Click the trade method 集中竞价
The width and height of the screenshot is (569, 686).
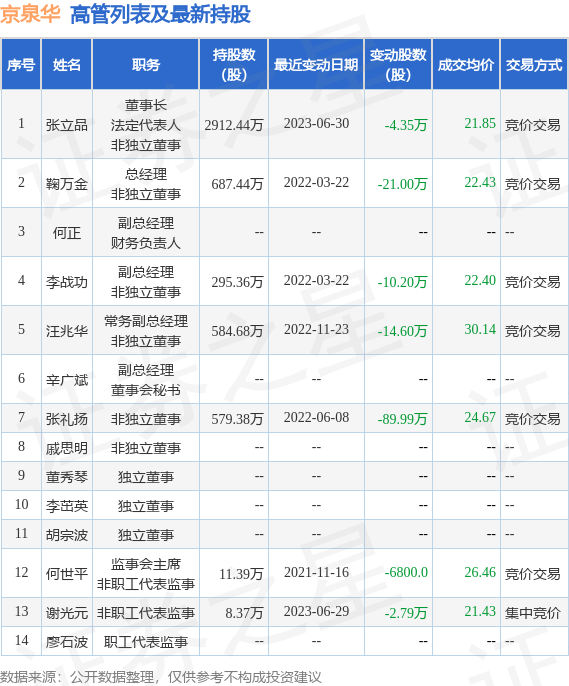(533, 613)
